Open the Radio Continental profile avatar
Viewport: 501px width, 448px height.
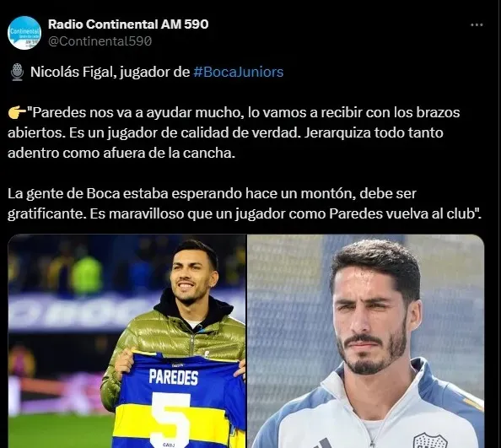[x=24, y=33]
